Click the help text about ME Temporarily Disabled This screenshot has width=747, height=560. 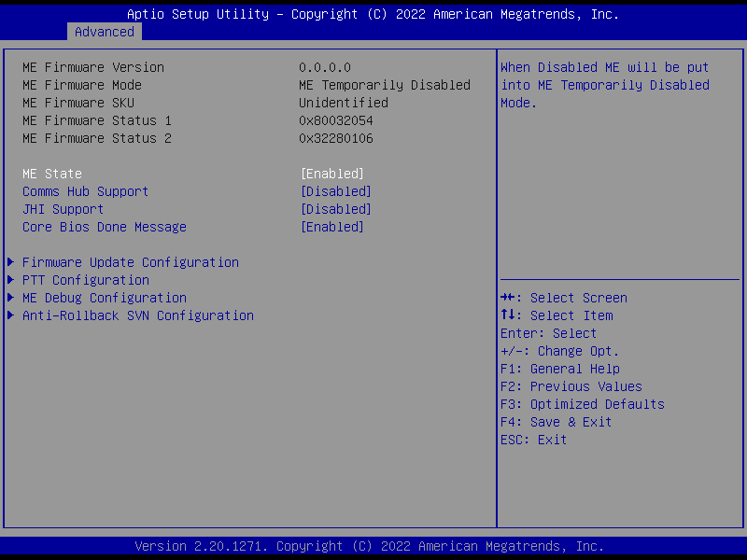605,85
